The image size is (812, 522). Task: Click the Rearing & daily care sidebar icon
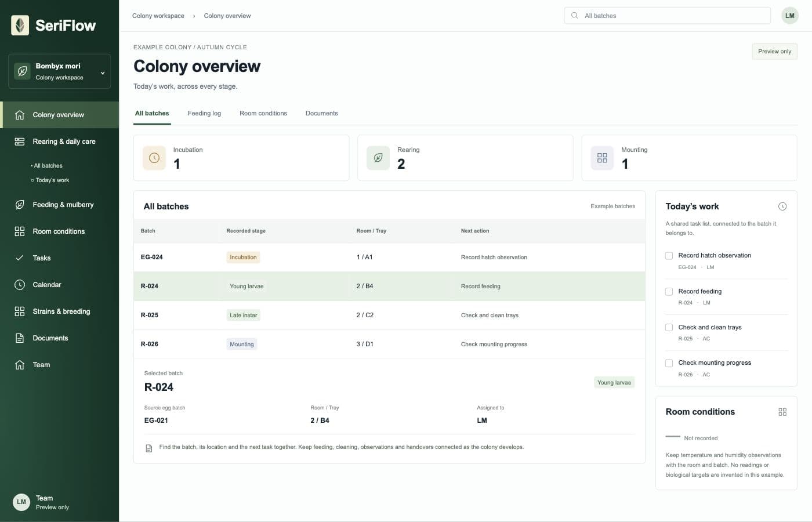point(20,142)
